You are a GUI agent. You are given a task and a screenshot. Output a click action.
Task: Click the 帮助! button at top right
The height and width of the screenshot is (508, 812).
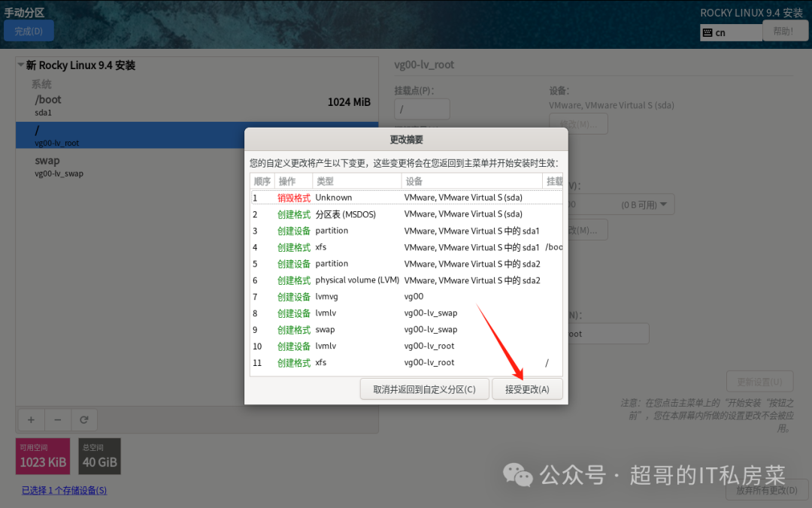tap(785, 30)
